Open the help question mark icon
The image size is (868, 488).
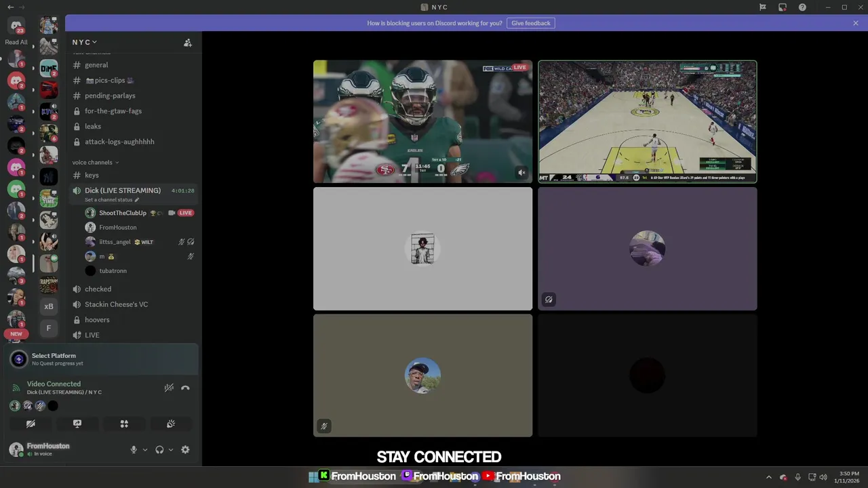pyautogui.click(x=802, y=7)
